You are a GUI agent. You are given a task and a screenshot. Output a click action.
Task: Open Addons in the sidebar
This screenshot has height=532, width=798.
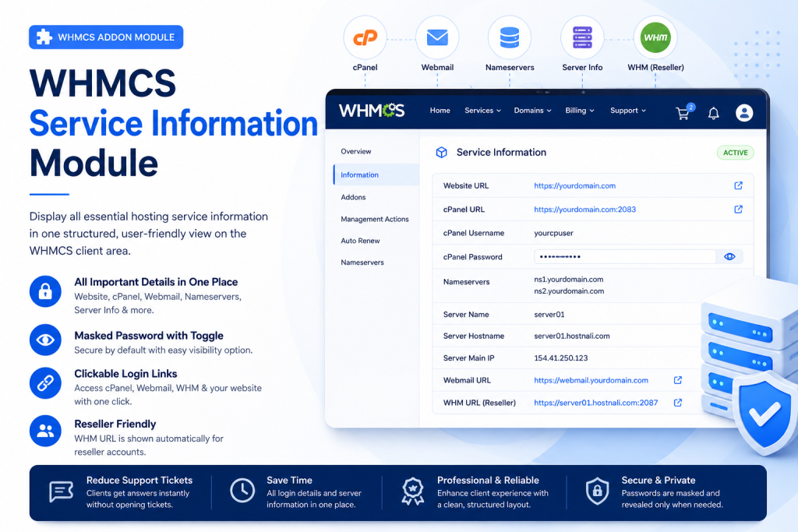[x=353, y=197]
